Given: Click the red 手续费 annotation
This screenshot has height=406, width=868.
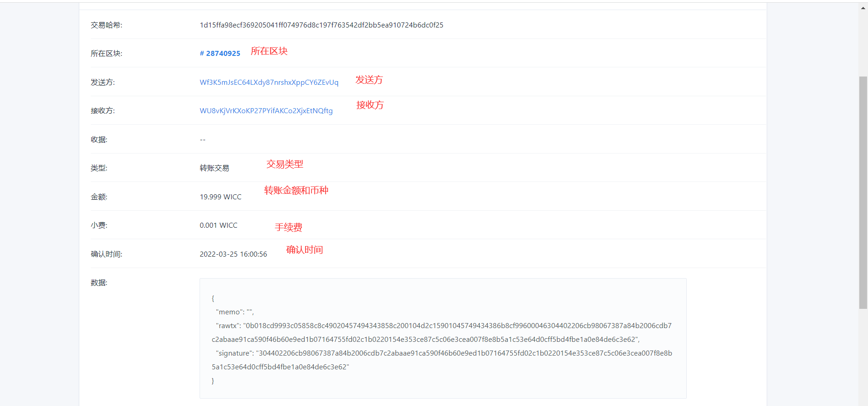Looking at the screenshot, I should coord(288,227).
